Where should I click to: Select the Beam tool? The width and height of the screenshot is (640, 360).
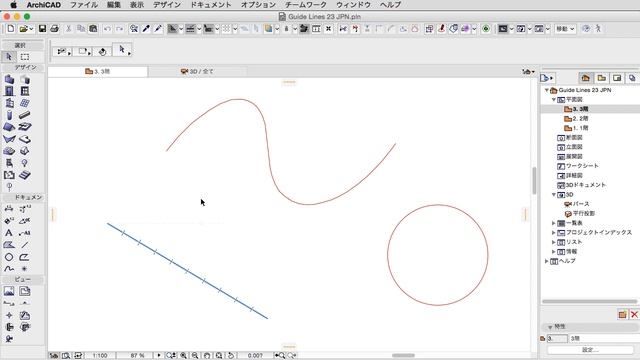pyautogui.click(x=25, y=115)
